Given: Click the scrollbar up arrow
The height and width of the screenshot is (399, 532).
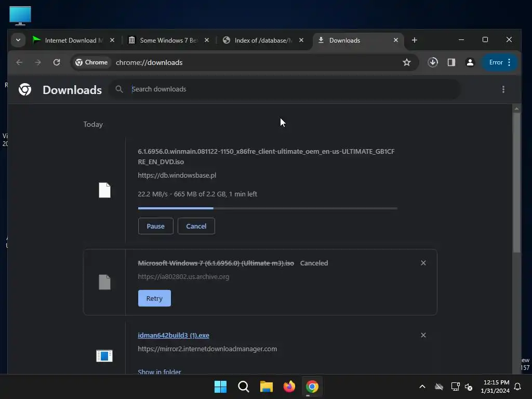Looking at the screenshot, I should [516, 109].
